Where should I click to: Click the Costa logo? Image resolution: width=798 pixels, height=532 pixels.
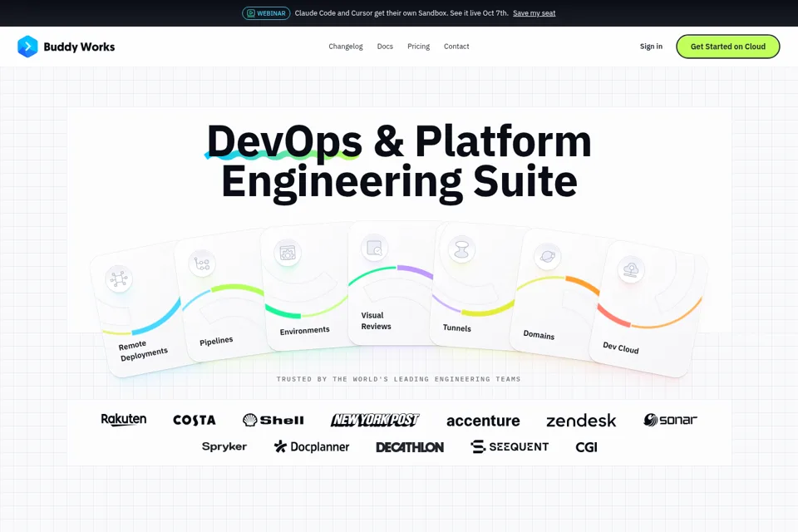point(195,420)
